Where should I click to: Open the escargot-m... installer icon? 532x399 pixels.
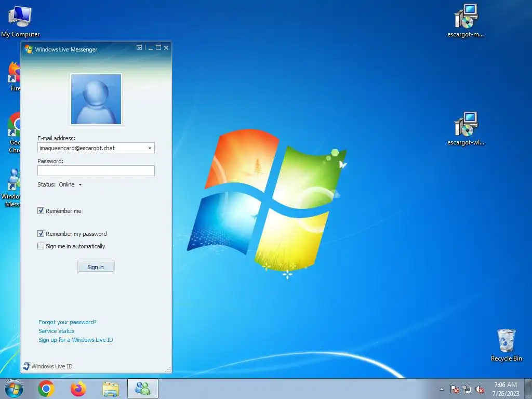pyautogui.click(x=465, y=20)
